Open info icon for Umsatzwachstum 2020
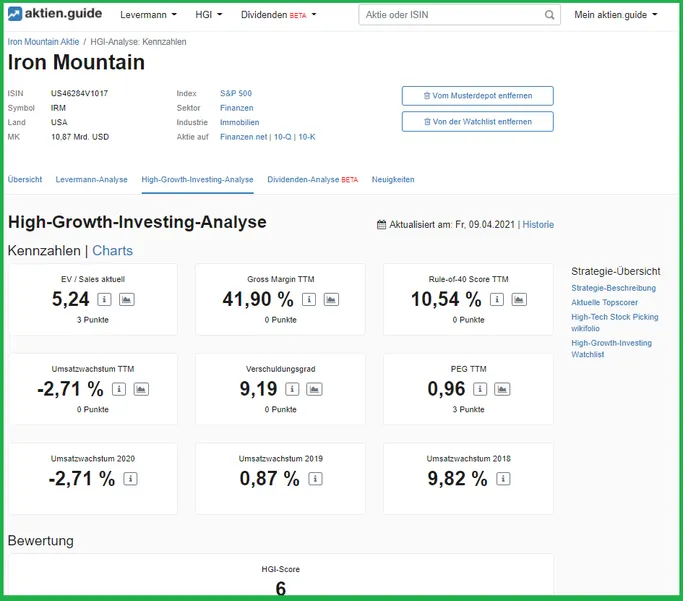The image size is (683, 601). click(x=131, y=479)
